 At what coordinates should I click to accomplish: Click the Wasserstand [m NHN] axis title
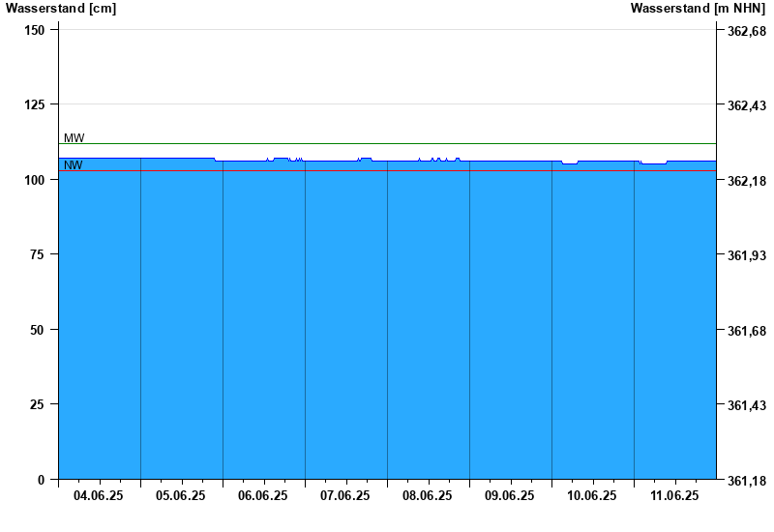point(698,9)
